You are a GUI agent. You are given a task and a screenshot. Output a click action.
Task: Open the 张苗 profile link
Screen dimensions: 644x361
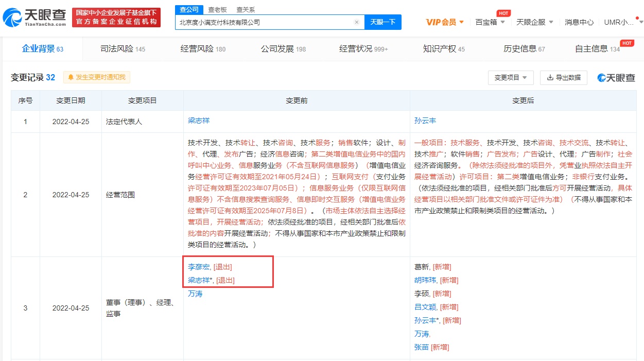coord(422,347)
